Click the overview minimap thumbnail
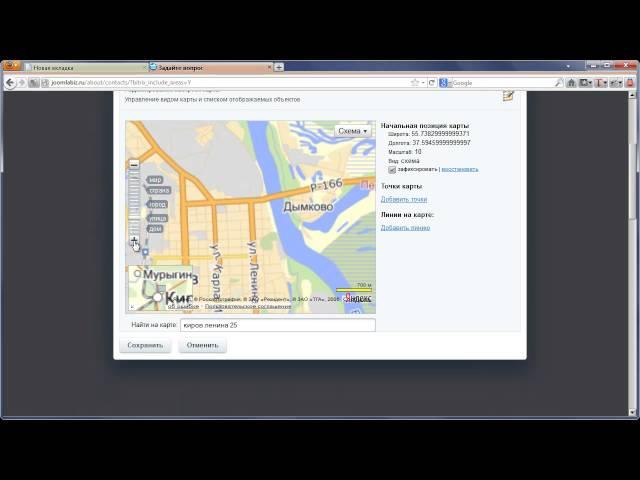Screen dimensions: 640x480 (x=161, y=288)
